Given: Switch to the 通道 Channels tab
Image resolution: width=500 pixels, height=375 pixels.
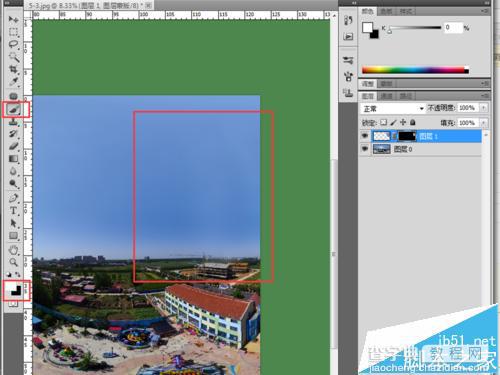Looking at the screenshot, I should (386, 96).
